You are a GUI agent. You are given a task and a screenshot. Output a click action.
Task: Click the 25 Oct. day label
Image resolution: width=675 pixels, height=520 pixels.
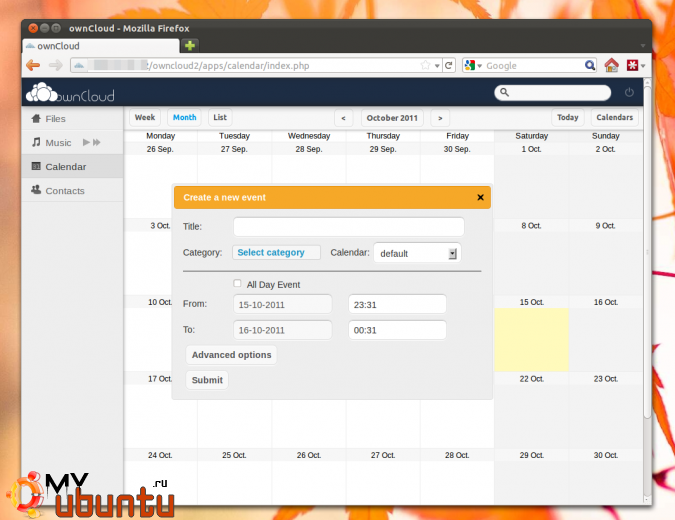click(x=234, y=455)
